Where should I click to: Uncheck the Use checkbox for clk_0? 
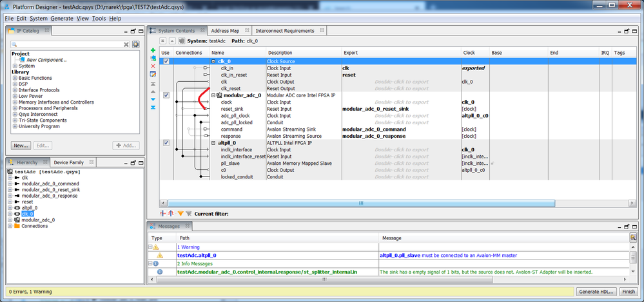(166, 61)
